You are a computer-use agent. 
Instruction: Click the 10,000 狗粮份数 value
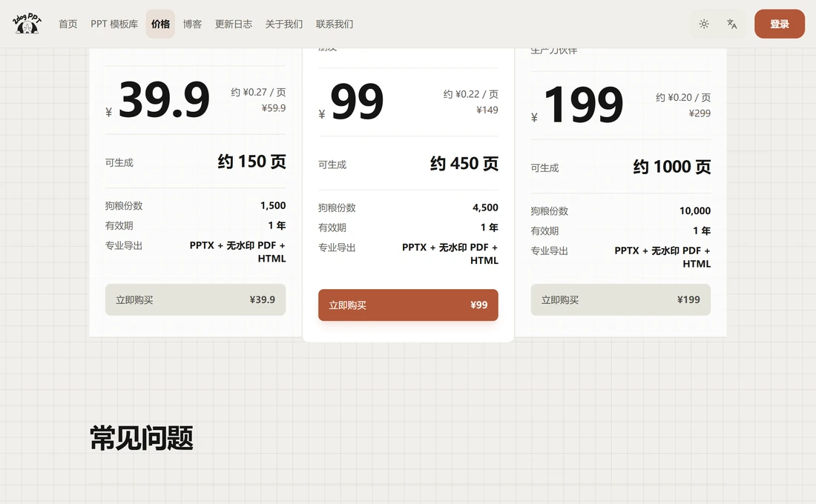pos(695,210)
